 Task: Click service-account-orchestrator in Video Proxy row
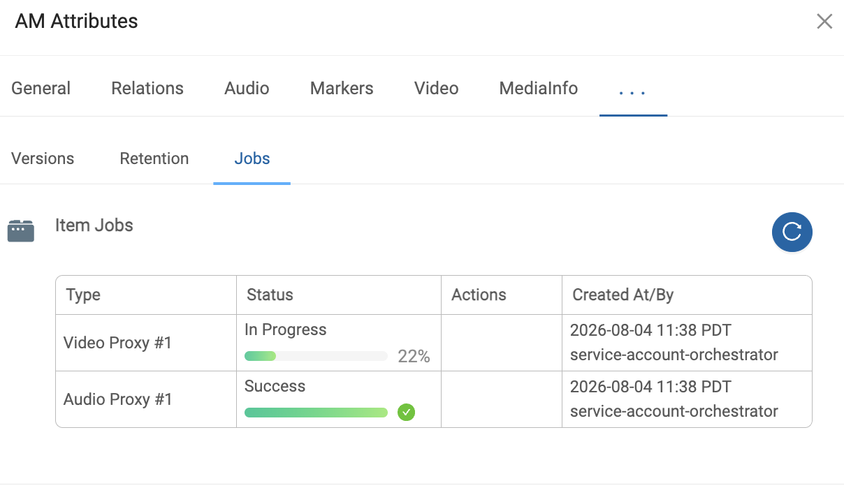674,355
